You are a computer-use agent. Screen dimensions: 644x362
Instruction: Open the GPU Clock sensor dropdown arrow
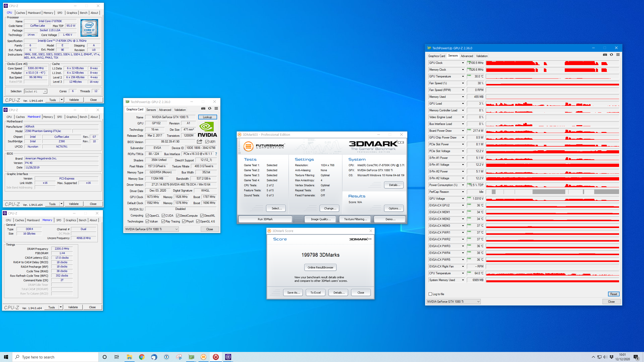pos(463,63)
